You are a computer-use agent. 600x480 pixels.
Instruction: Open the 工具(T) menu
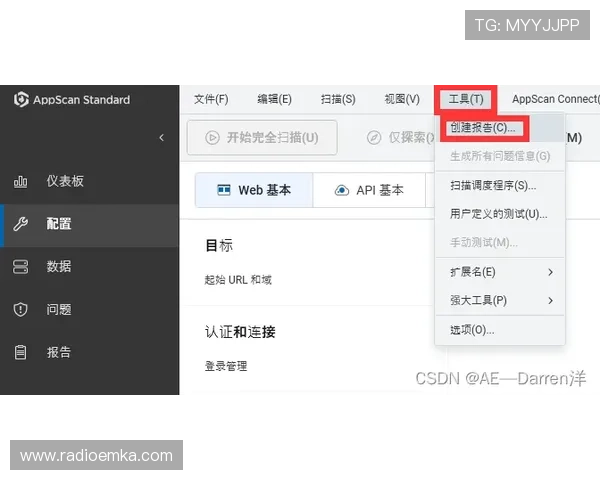point(466,99)
